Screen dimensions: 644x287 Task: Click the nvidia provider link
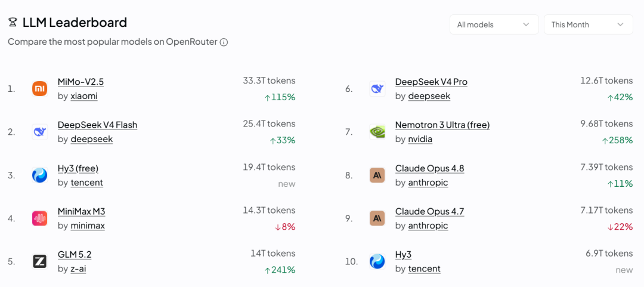click(420, 139)
